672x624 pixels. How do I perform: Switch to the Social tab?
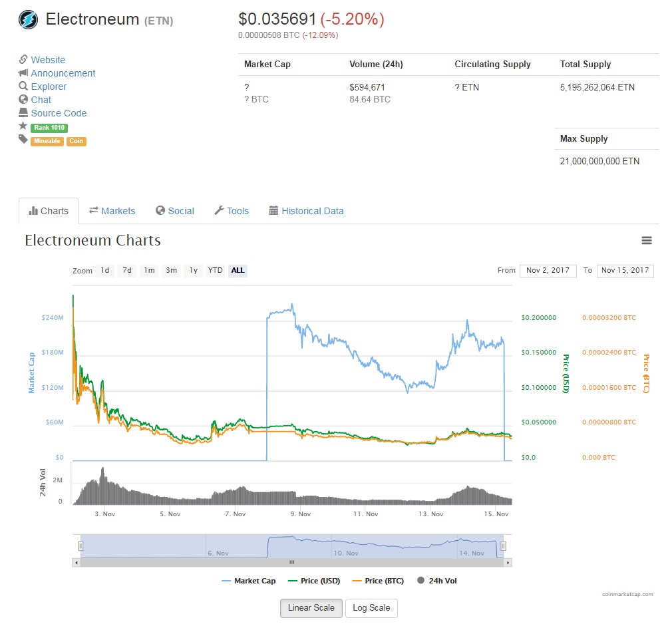[175, 211]
